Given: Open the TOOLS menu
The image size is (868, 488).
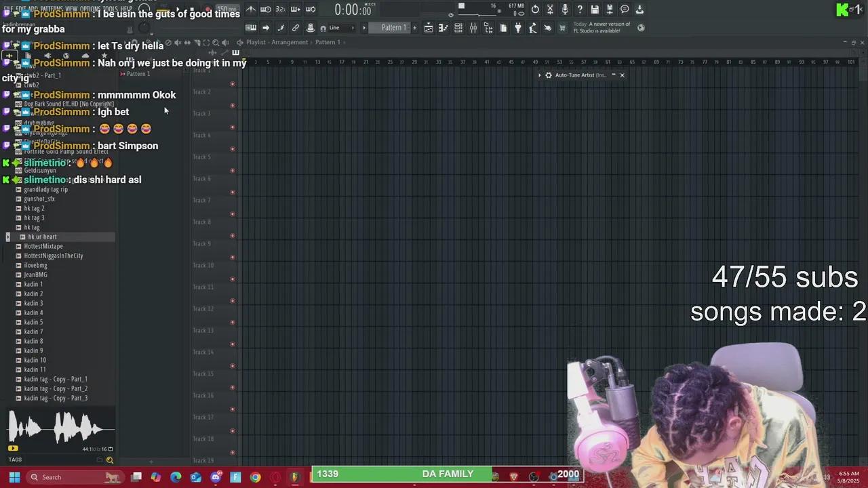Looking at the screenshot, I should point(110,9).
